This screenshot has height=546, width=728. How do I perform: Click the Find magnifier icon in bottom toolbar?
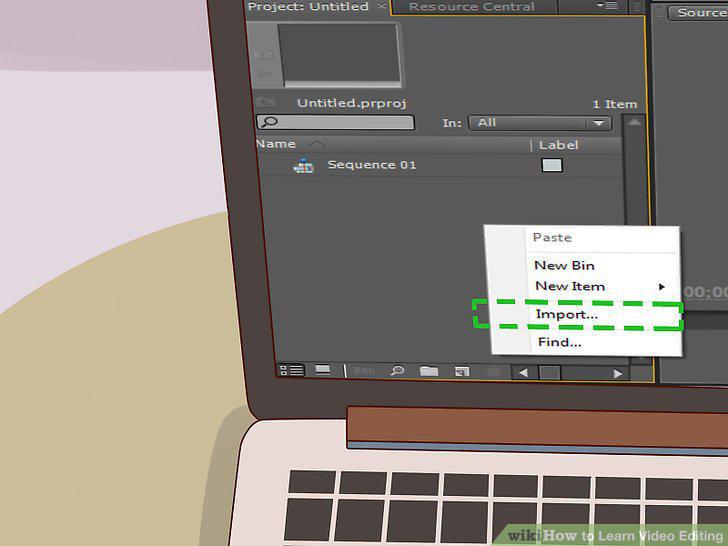[397, 370]
